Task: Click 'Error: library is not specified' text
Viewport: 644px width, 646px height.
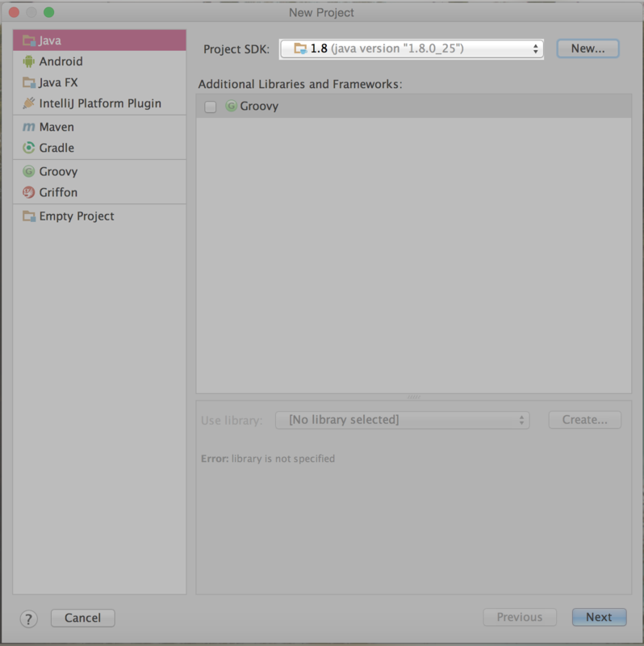Action: [x=268, y=459]
